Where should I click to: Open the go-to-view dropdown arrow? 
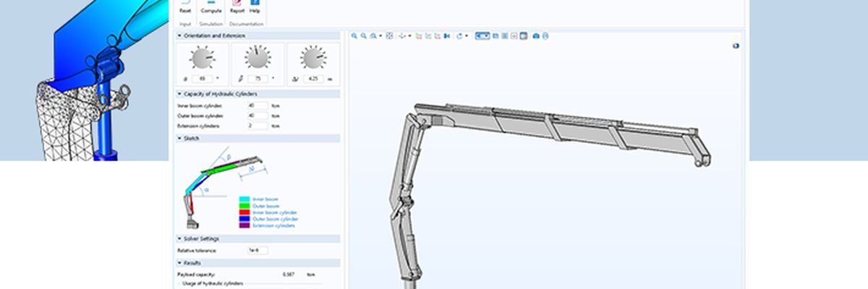coord(410,35)
